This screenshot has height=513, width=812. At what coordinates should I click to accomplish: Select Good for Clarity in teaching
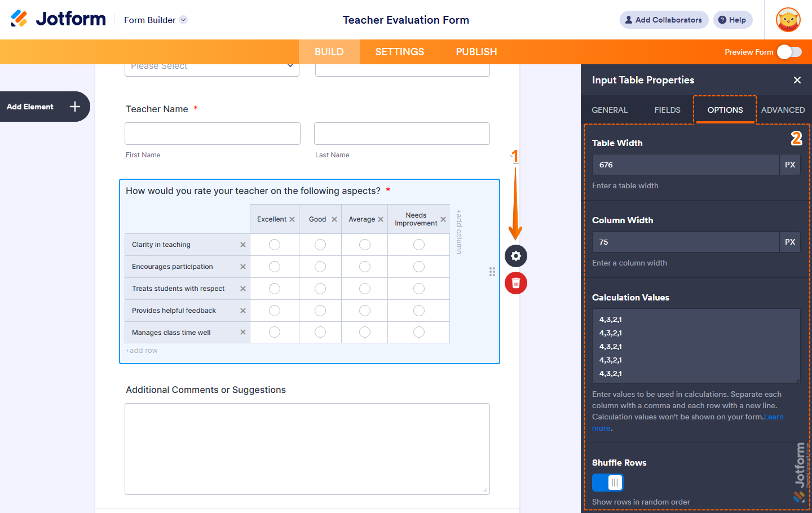pos(320,245)
